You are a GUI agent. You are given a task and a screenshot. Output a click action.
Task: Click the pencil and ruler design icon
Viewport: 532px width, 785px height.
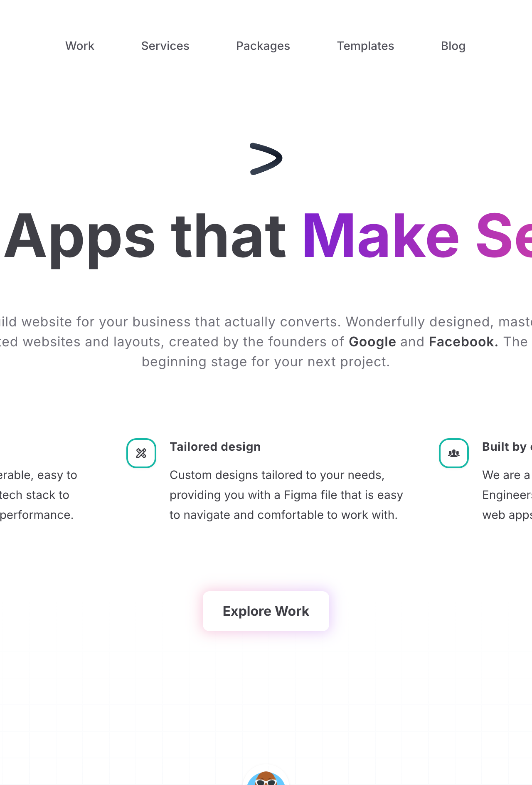(x=141, y=453)
